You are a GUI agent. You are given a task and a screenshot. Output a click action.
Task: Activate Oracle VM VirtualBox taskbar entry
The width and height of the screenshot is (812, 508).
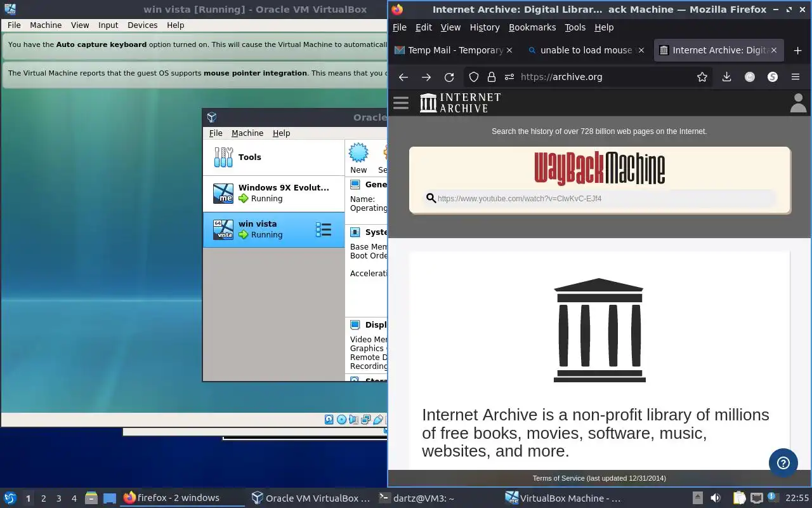[x=310, y=498]
